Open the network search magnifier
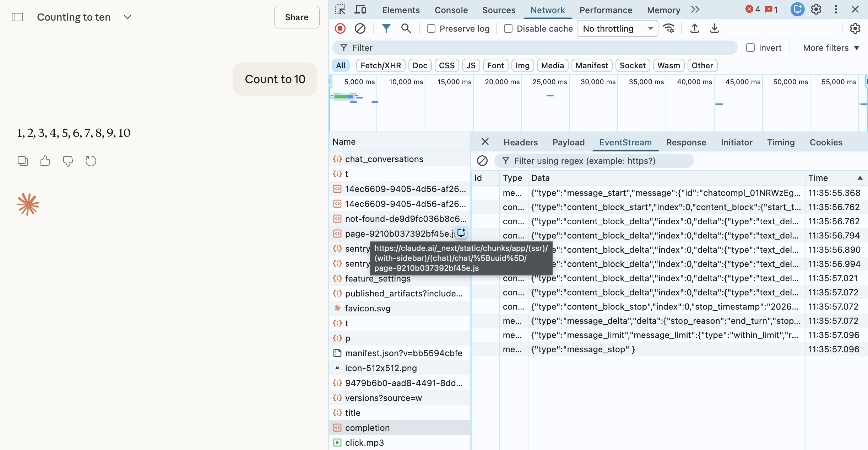 pyautogui.click(x=406, y=28)
